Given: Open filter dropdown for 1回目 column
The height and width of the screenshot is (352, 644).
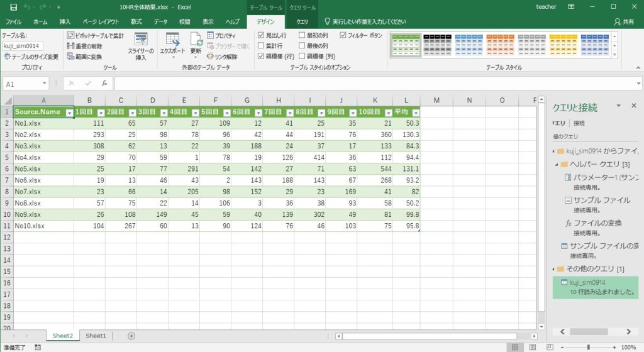Looking at the screenshot, I should 101,113.
